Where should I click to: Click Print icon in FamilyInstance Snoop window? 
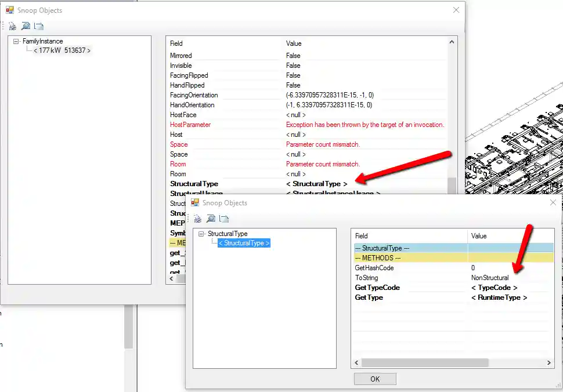[x=12, y=26]
